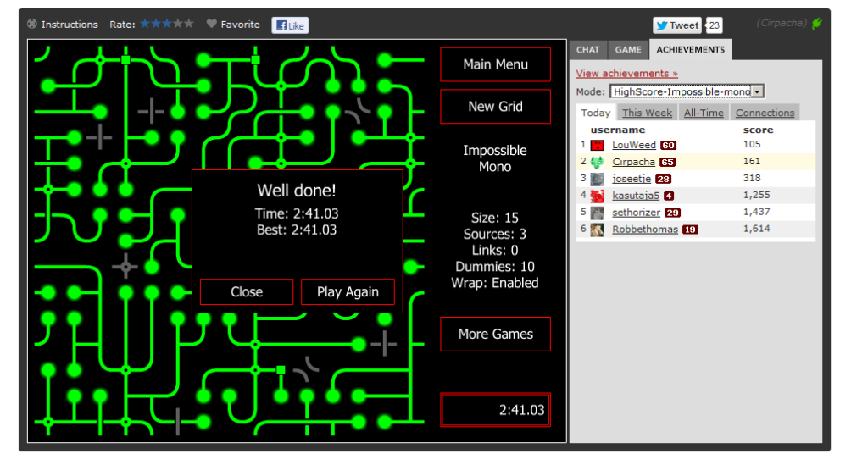Click sethorizer's avatar thumbnail
The height and width of the screenshot is (476, 868).
click(598, 213)
